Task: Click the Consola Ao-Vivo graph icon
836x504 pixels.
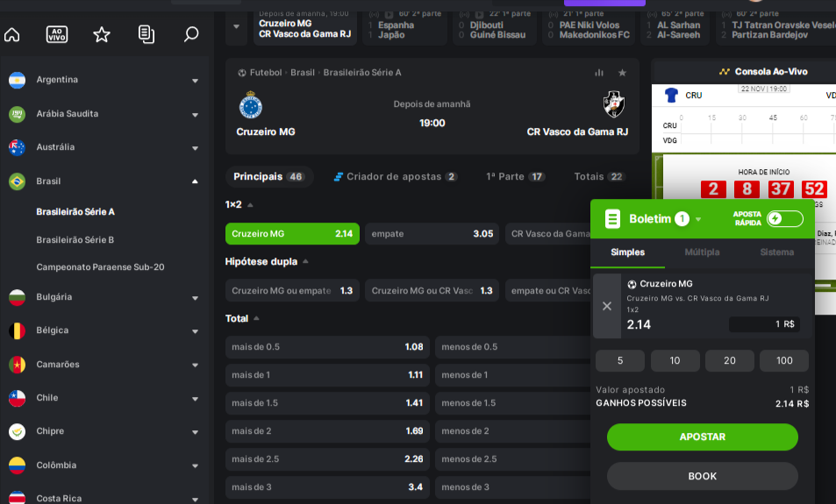Action: 724,71
